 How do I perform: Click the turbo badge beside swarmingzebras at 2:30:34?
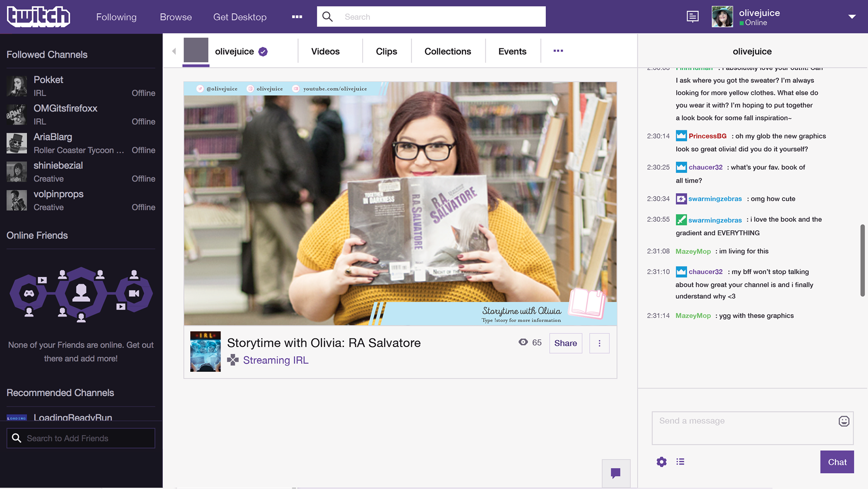tap(681, 199)
